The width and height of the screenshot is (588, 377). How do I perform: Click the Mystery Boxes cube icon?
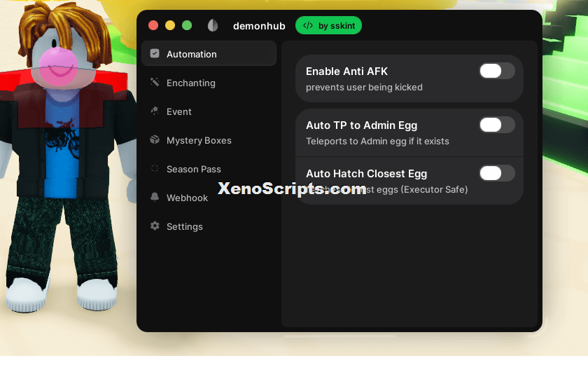[155, 139]
